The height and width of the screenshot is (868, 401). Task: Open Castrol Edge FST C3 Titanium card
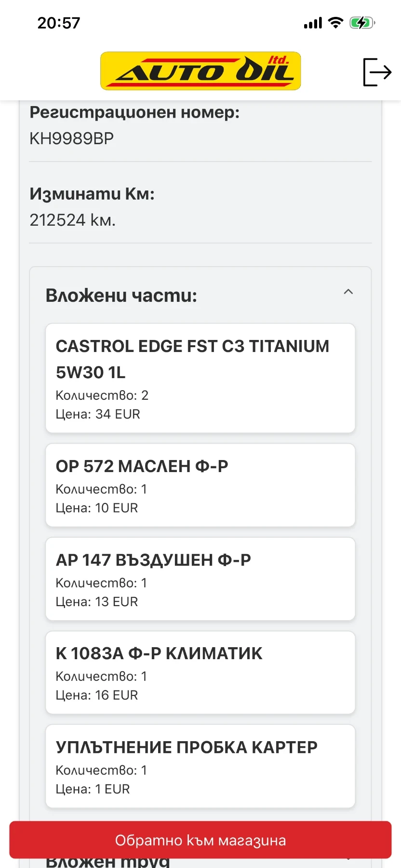point(200,379)
